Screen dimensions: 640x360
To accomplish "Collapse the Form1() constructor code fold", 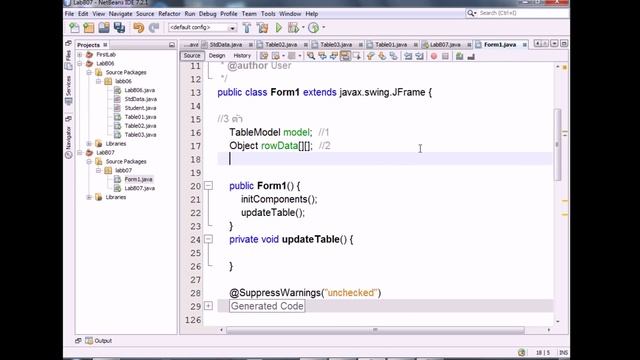I will point(208,186).
